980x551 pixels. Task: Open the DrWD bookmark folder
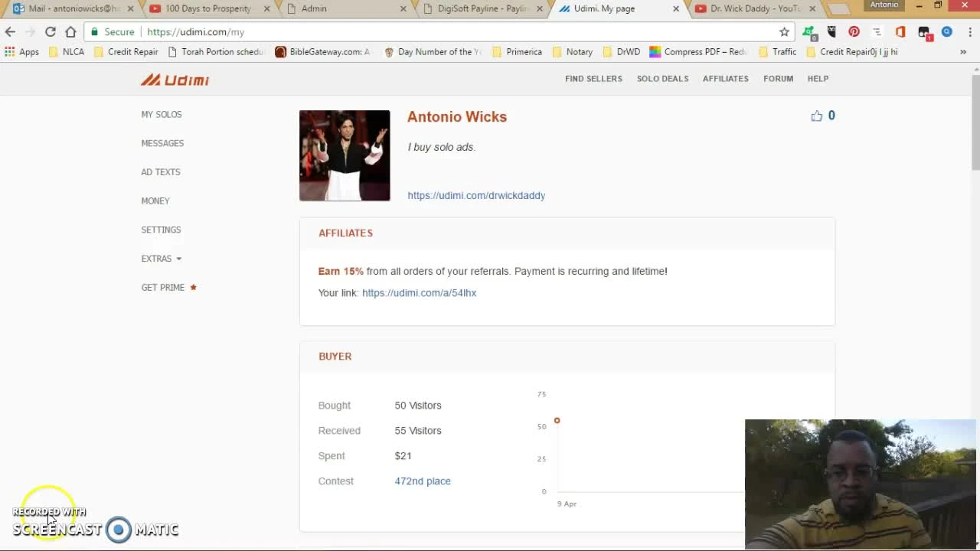click(621, 52)
